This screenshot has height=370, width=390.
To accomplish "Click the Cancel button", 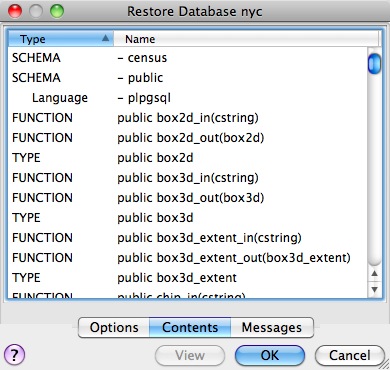I will (350, 355).
